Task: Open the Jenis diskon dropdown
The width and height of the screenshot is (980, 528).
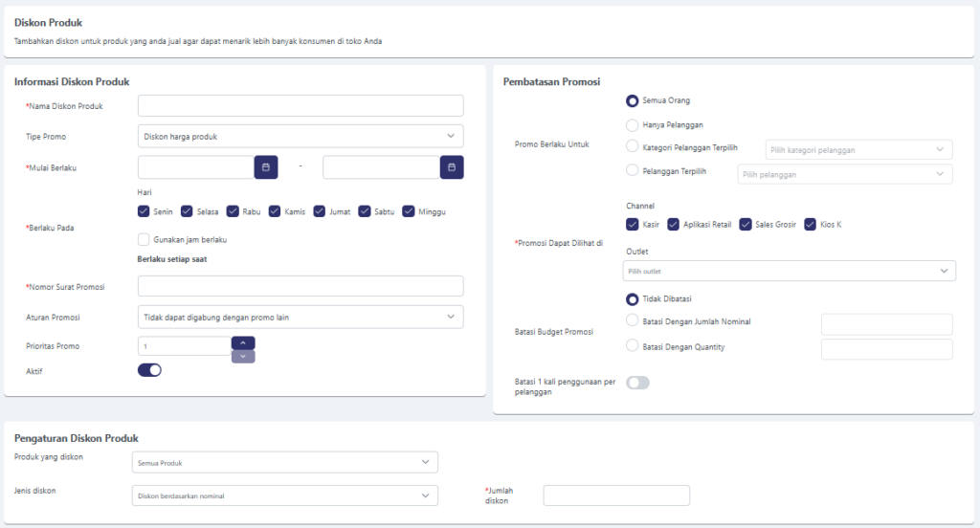Action: [x=284, y=495]
